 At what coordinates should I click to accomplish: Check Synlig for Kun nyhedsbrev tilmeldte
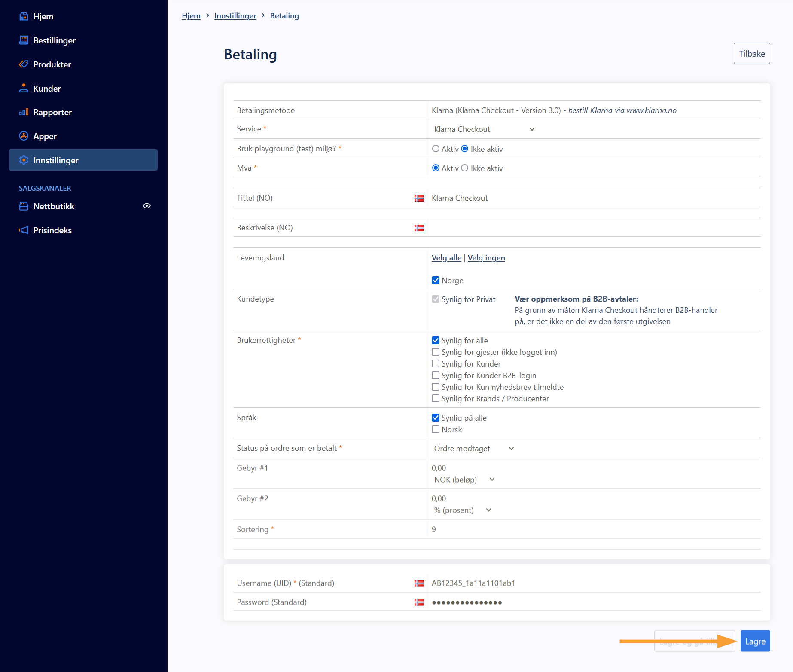tap(436, 387)
